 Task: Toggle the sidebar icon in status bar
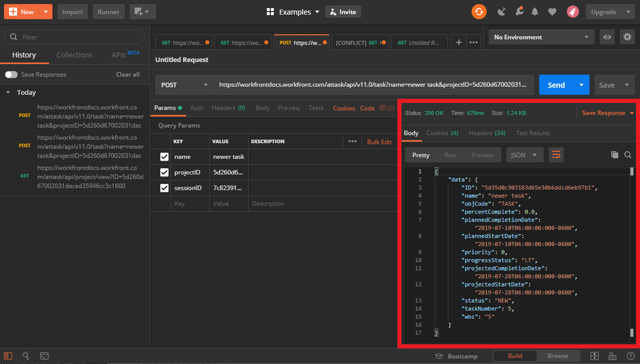(8, 356)
